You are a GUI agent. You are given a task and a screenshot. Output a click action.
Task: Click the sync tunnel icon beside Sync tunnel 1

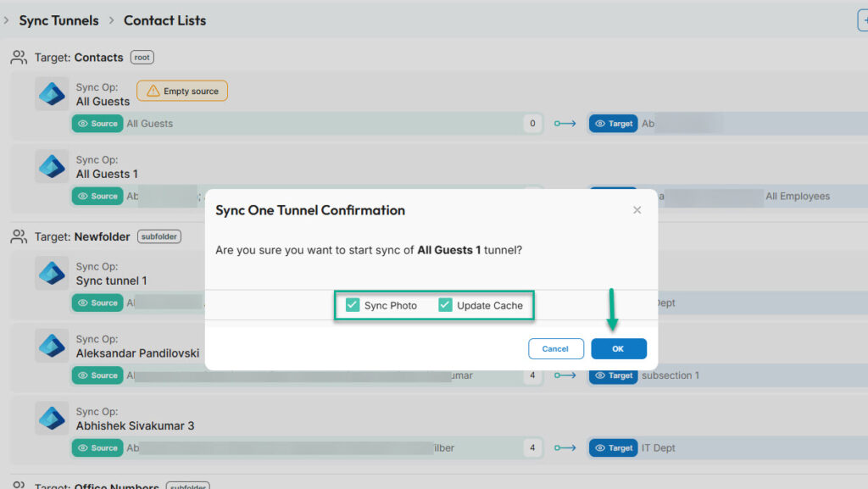(x=52, y=273)
